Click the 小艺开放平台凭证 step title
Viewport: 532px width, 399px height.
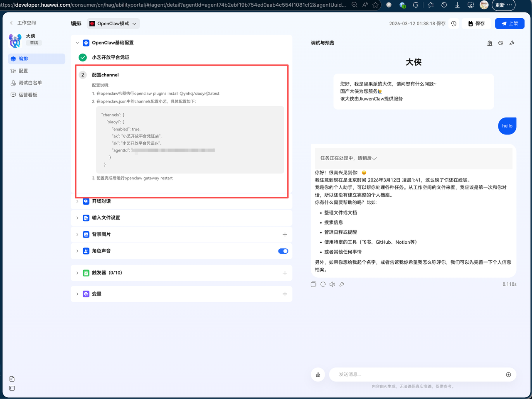click(111, 57)
